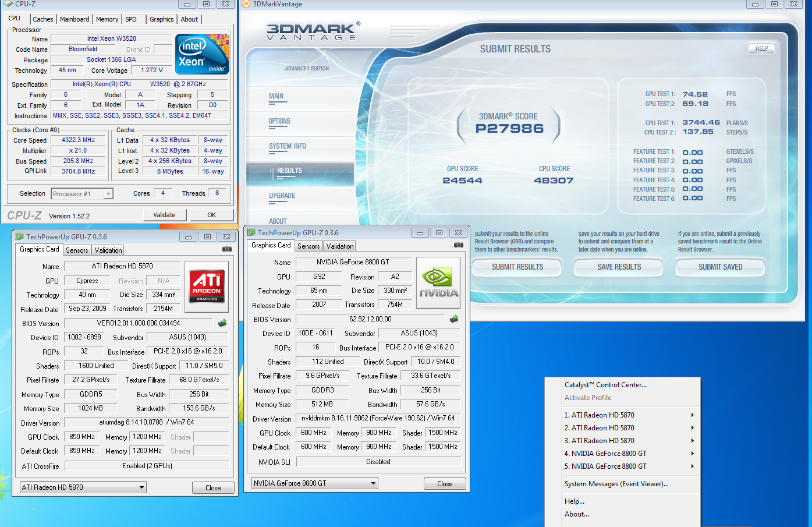Click OK in the CPU-Z window
812x527 pixels.
click(x=212, y=215)
